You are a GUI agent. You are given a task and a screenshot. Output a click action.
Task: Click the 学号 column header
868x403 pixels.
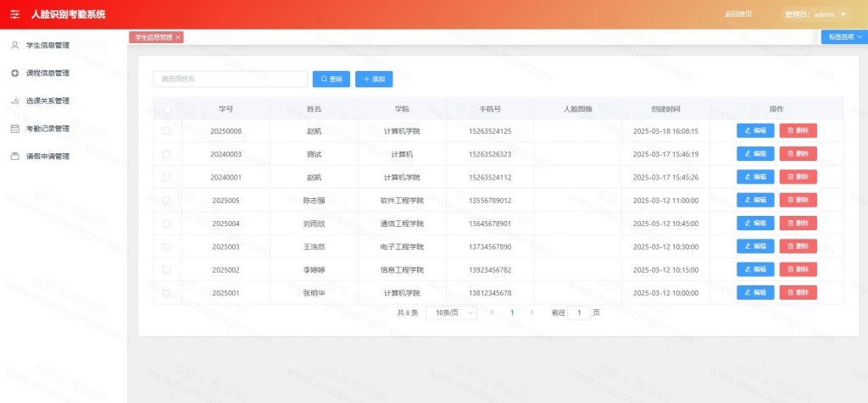click(x=225, y=109)
